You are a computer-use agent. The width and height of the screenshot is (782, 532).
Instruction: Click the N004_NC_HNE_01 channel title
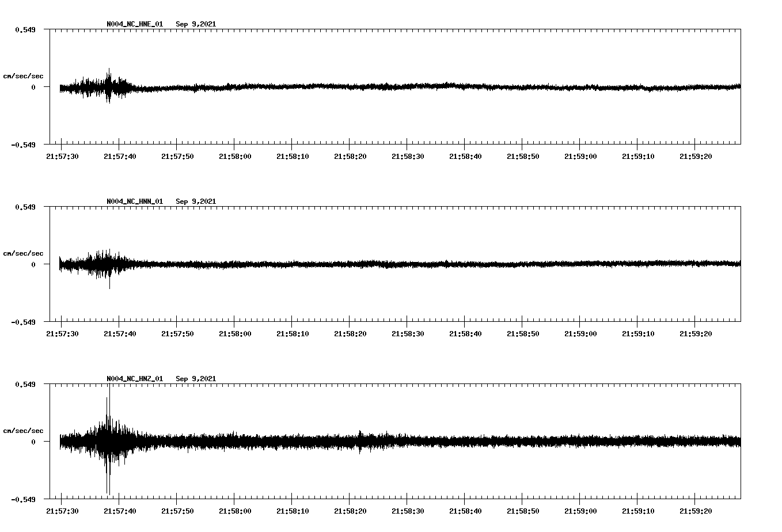click(135, 24)
